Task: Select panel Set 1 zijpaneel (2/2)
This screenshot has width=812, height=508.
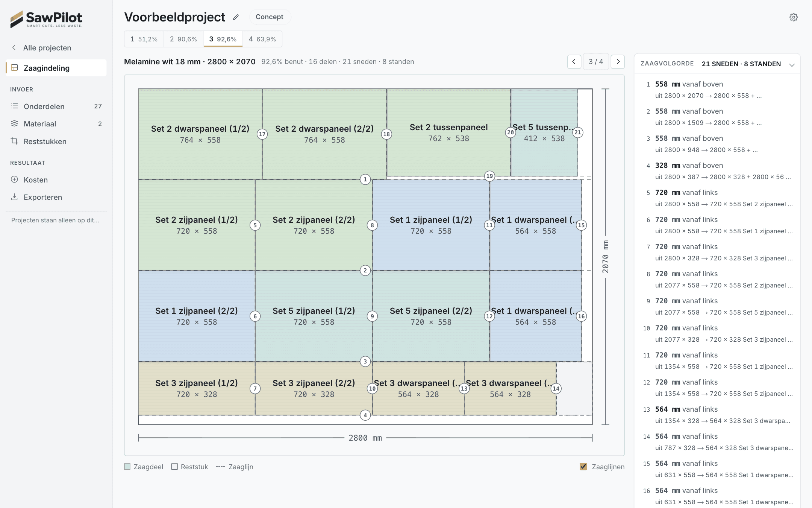Action: pos(197,316)
